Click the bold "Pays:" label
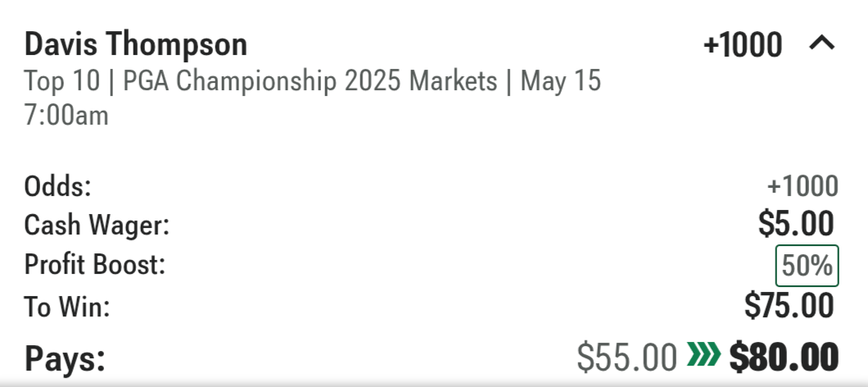Viewport: 868px width, 387px height. (x=65, y=357)
